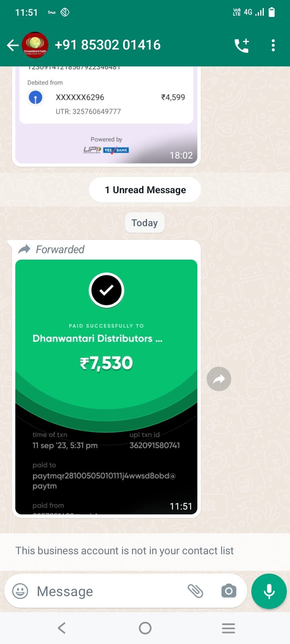Open the camera from the message bar
The width and height of the screenshot is (290, 644).
point(228,591)
